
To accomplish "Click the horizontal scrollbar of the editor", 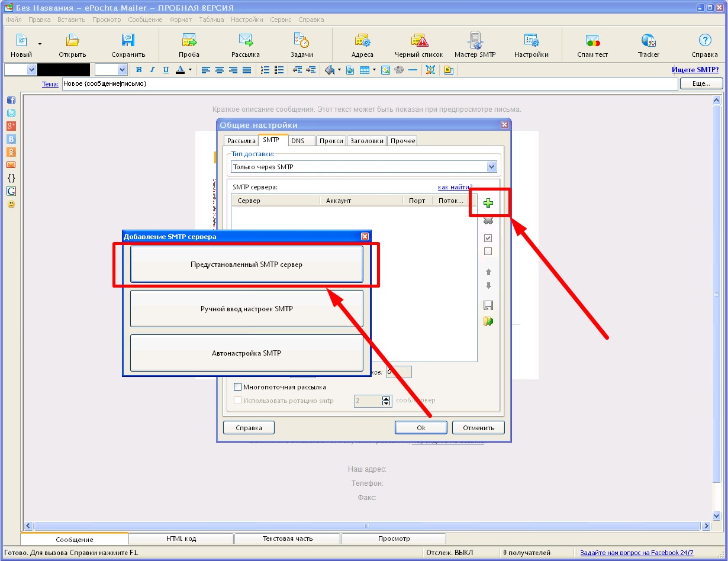I will point(367,525).
